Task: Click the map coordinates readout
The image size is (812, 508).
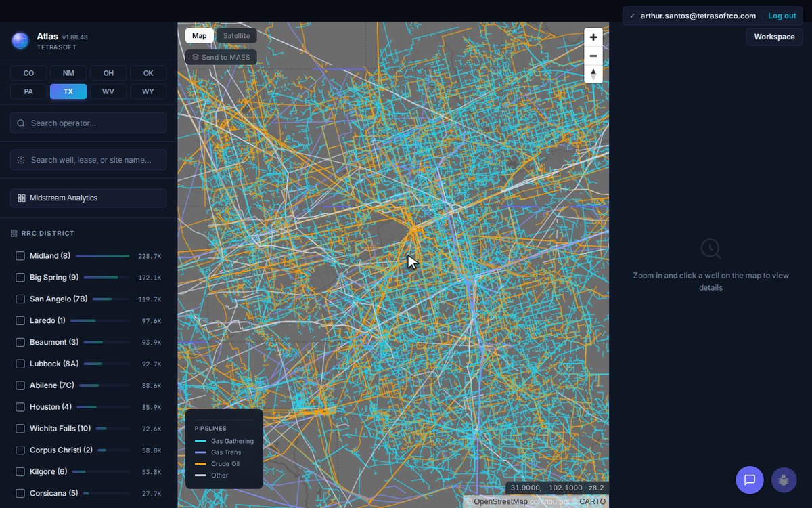Action: [557, 488]
